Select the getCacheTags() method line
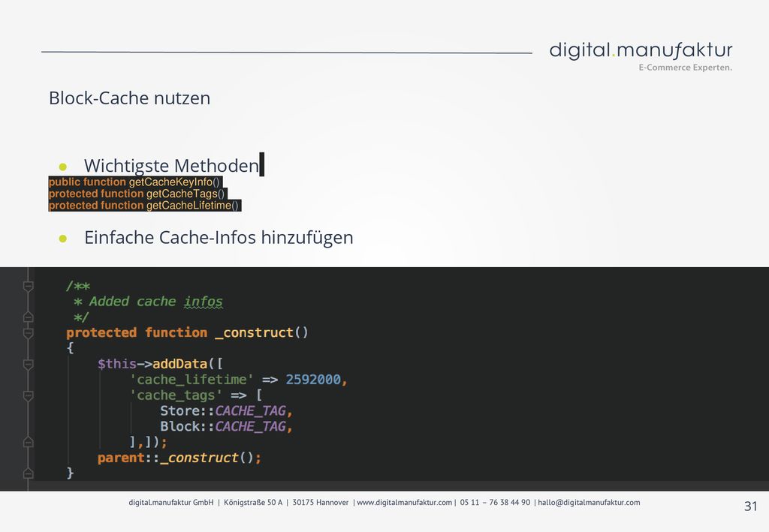Screen dimensions: 769x532 (x=137, y=194)
